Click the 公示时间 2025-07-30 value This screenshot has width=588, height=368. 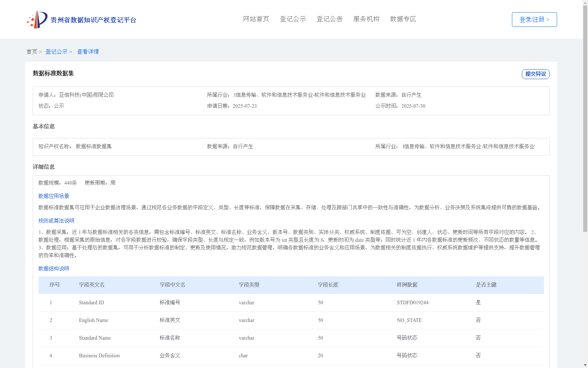pyautogui.click(x=413, y=106)
